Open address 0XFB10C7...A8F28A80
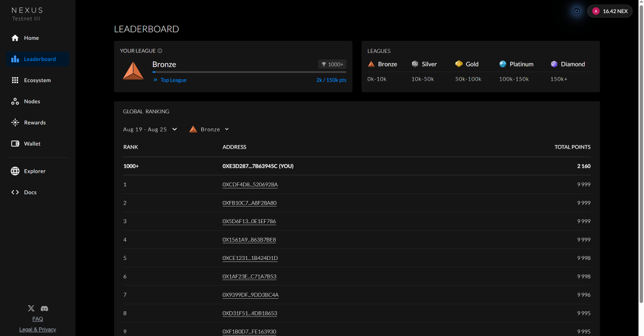Image resolution: width=644 pixels, height=336 pixels. (250, 203)
